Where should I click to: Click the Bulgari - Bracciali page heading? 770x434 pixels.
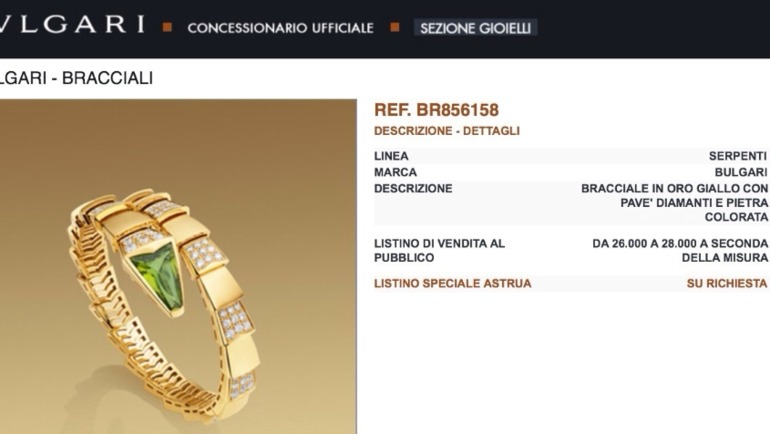coord(76,78)
